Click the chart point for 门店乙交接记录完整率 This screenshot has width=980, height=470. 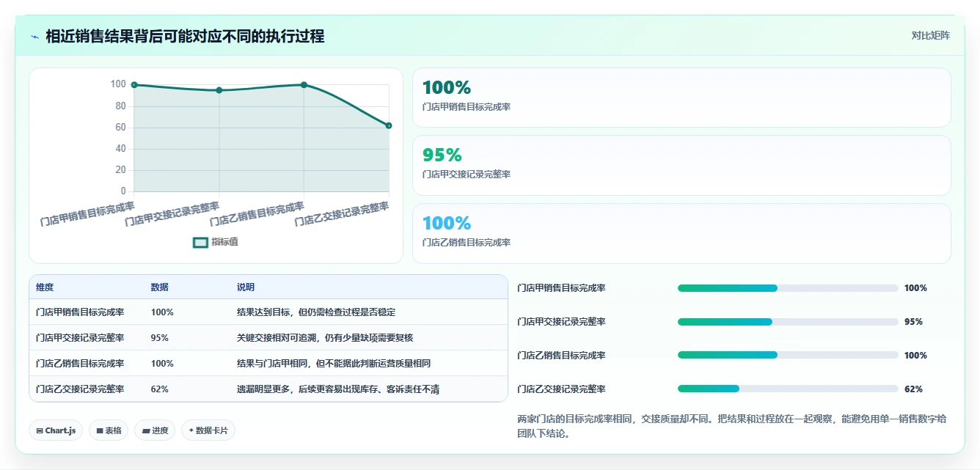[x=389, y=125]
